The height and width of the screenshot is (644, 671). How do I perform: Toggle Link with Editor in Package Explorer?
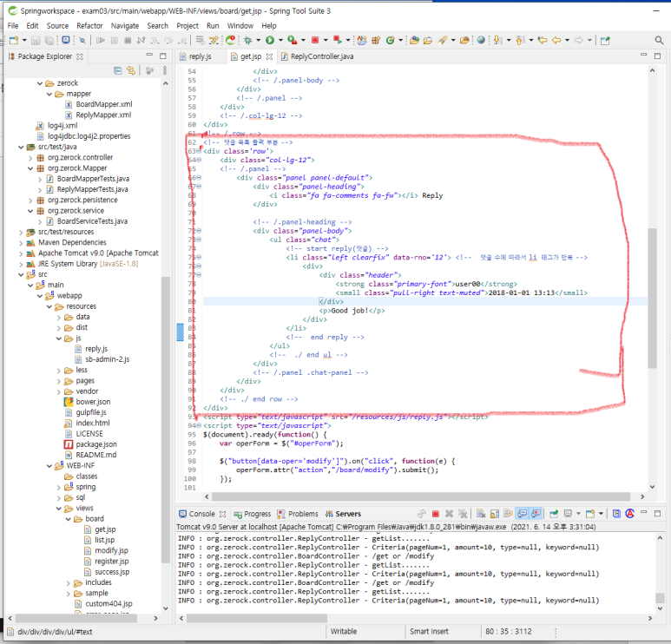pos(131,70)
